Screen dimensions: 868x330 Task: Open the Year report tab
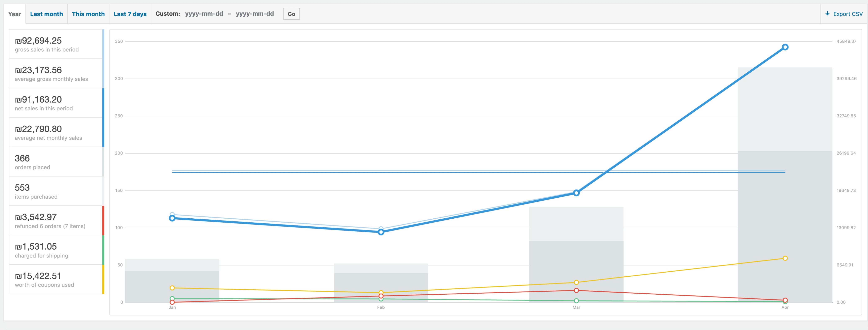click(x=14, y=14)
